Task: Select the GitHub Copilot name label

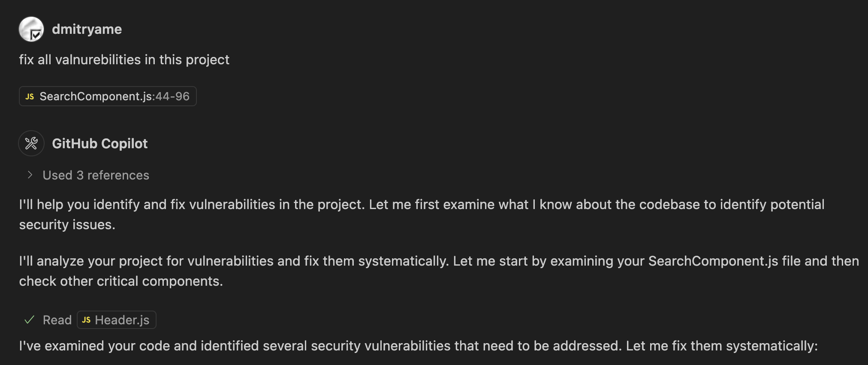Action: click(99, 144)
